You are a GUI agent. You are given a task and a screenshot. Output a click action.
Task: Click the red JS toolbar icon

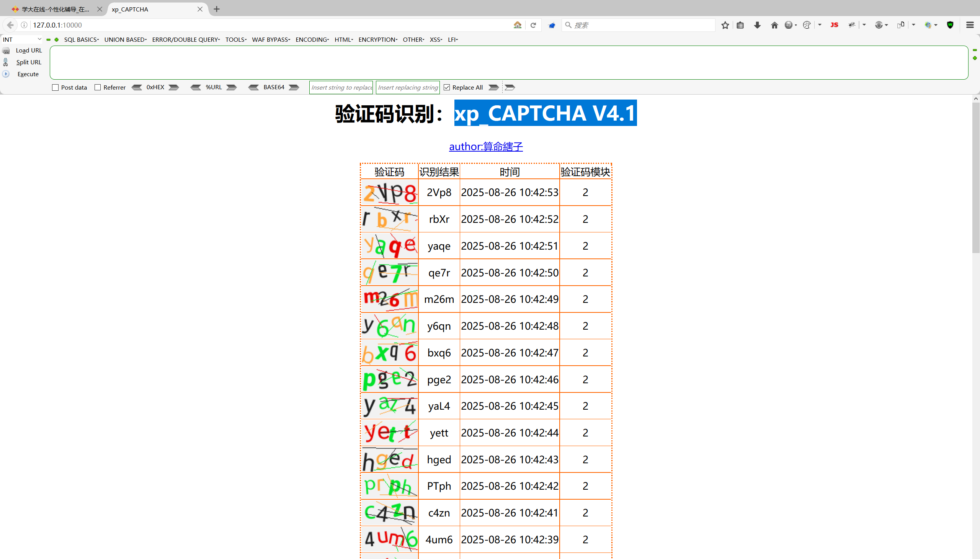click(x=834, y=25)
